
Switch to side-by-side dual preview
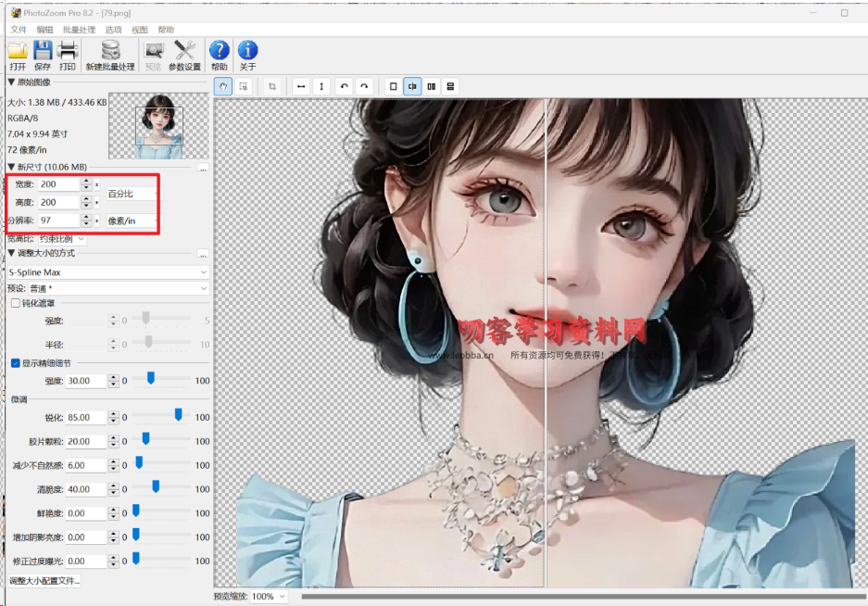tap(432, 86)
